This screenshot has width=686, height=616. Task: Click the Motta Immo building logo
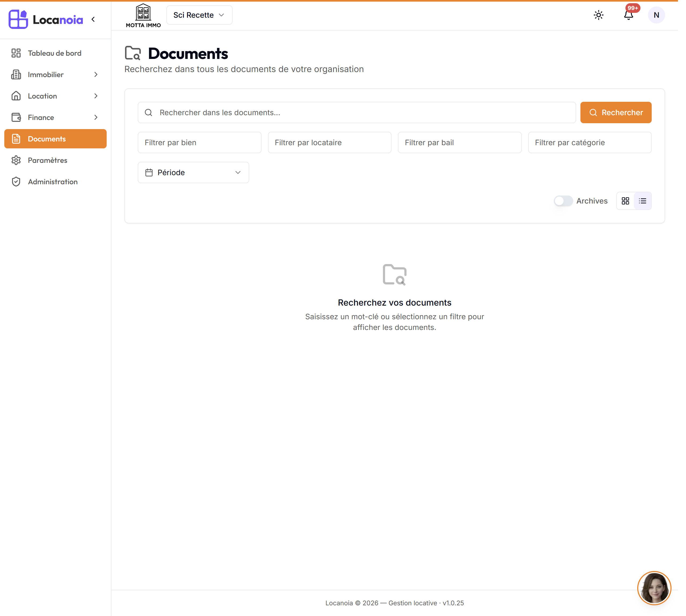pos(143,16)
